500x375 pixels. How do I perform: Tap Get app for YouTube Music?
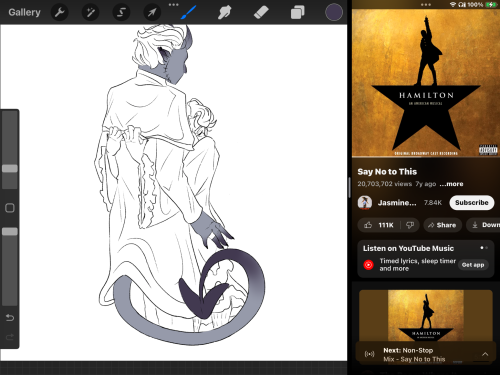[x=473, y=265]
